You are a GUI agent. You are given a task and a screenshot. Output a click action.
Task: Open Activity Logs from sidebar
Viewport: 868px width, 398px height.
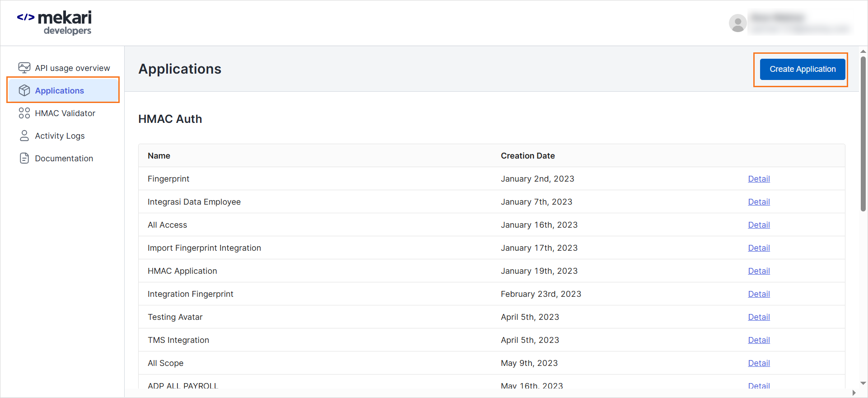coord(60,136)
